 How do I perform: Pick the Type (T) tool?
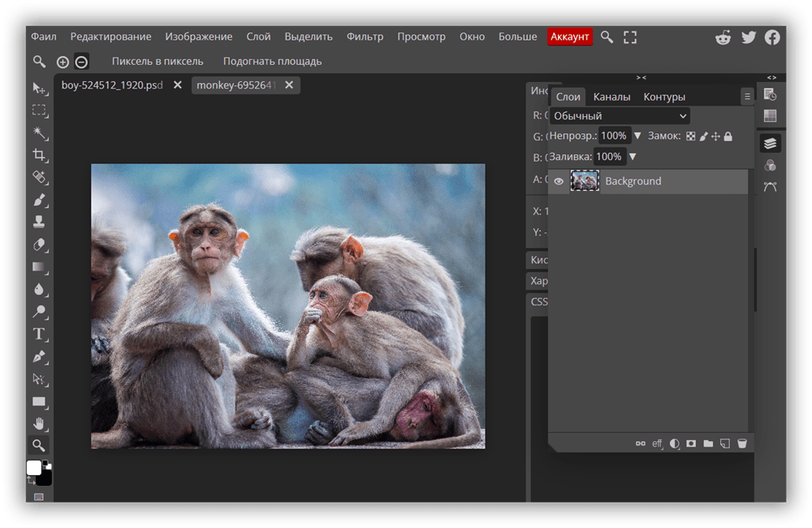coord(39,334)
